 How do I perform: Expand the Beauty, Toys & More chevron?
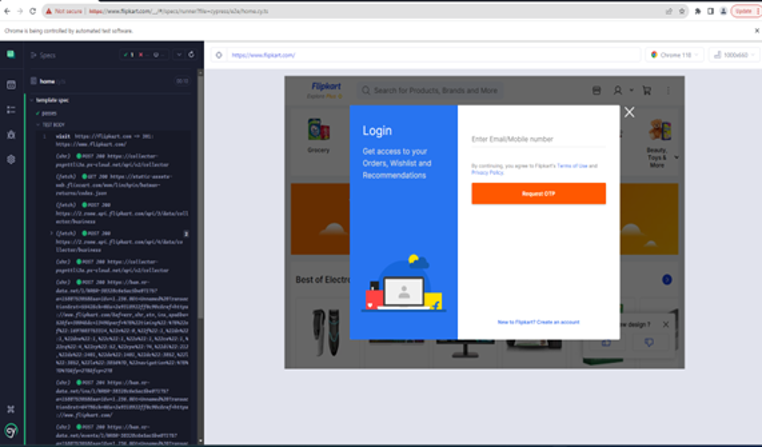click(676, 157)
